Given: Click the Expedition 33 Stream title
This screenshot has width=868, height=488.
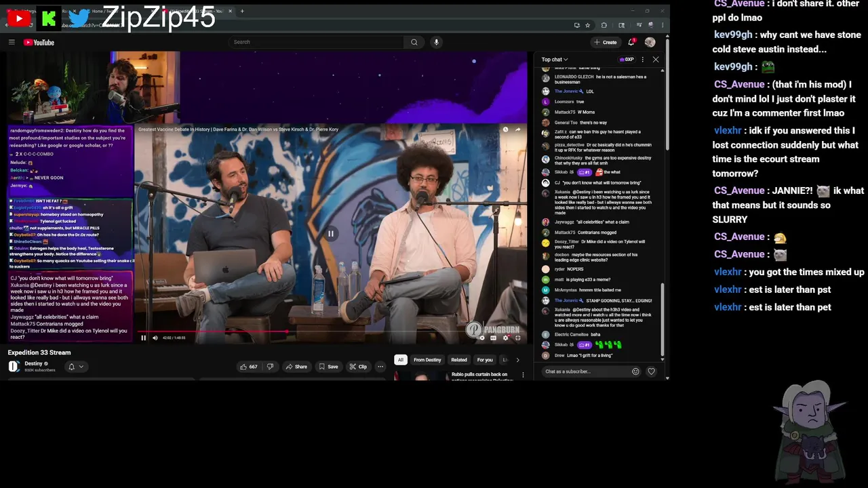Looking at the screenshot, I should (39, 352).
